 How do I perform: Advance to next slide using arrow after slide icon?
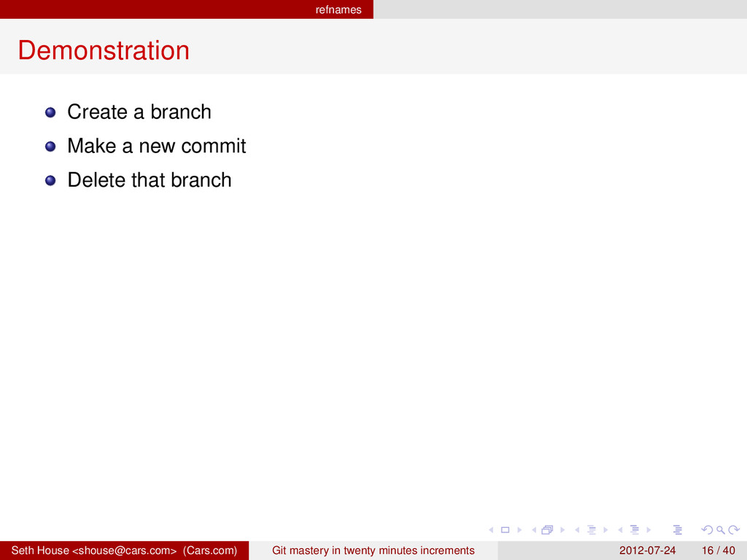[x=519, y=530]
